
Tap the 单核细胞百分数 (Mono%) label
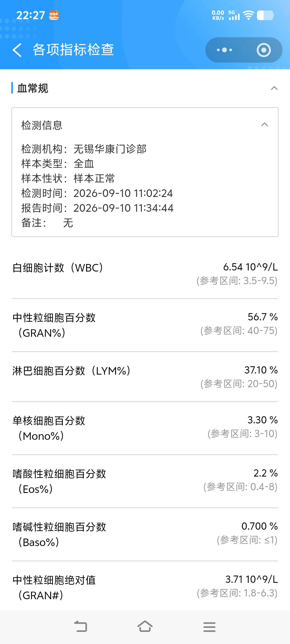(x=49, y=428)
